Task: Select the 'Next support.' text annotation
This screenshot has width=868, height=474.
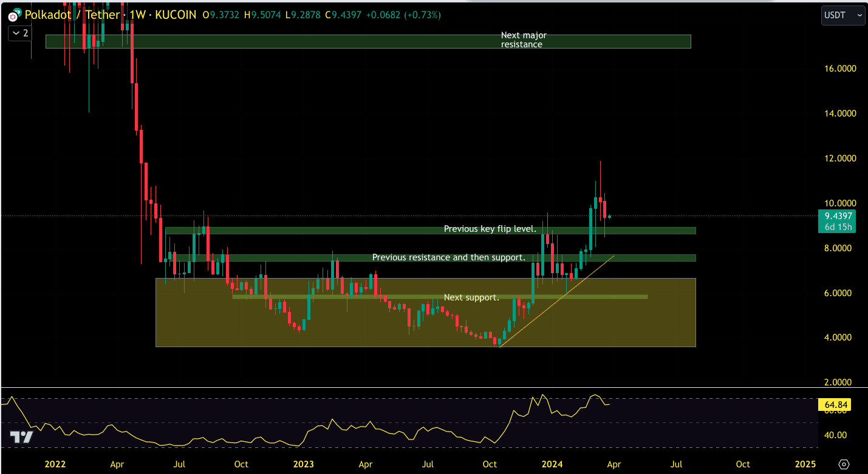Action: (471, 297)
